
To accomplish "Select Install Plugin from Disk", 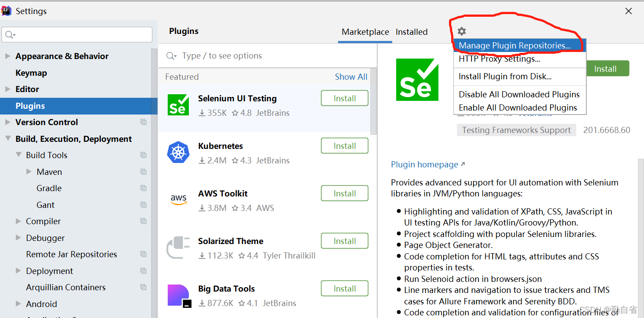I will click(519, 77).
